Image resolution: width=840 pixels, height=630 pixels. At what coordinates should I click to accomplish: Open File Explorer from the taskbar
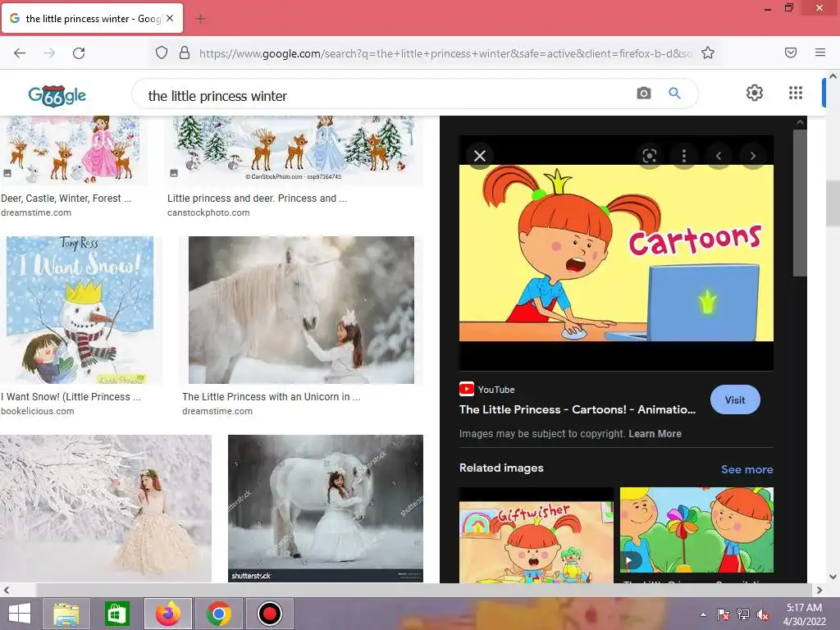tap(66, 614)
